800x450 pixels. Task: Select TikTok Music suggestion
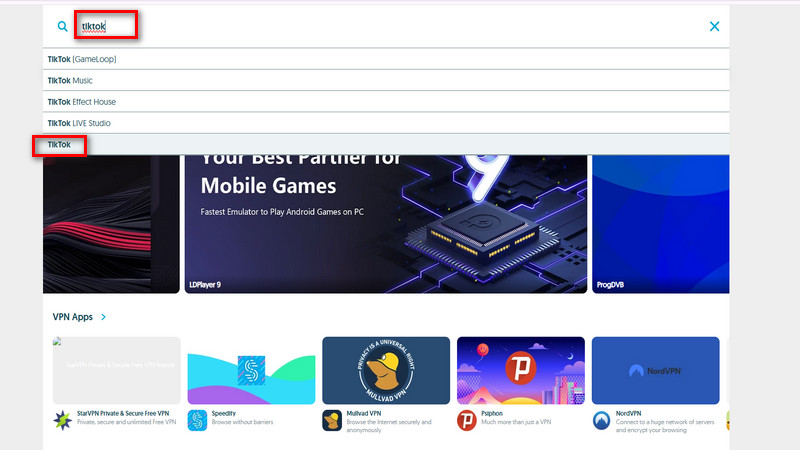tap(70, 80)
